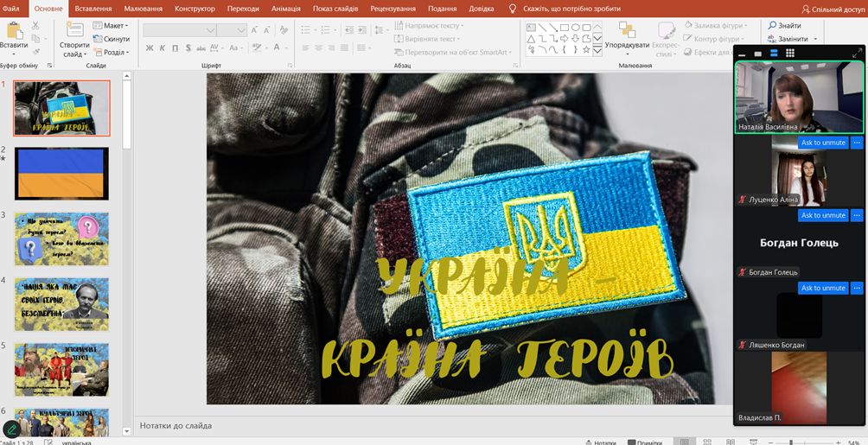Select slide 3 thumbnail with question marks
This screenshot has height=445, width=868.
[x=61, y=238]
